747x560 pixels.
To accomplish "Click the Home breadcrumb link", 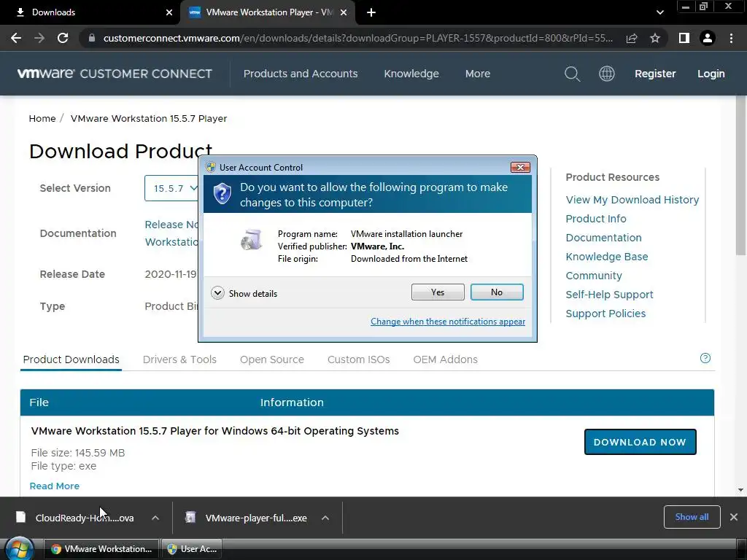I will (42, 119).
